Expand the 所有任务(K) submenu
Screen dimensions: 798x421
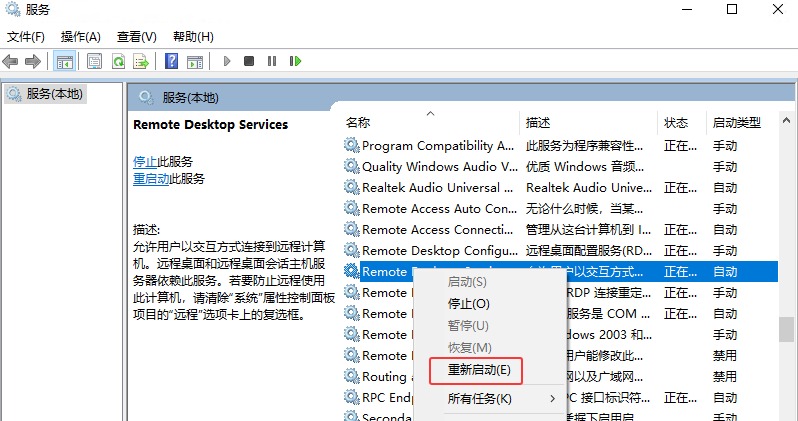coord(480,399)
